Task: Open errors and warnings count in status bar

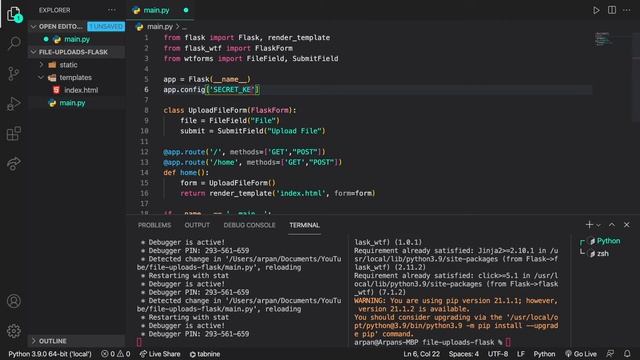Action: click(116, 354)
